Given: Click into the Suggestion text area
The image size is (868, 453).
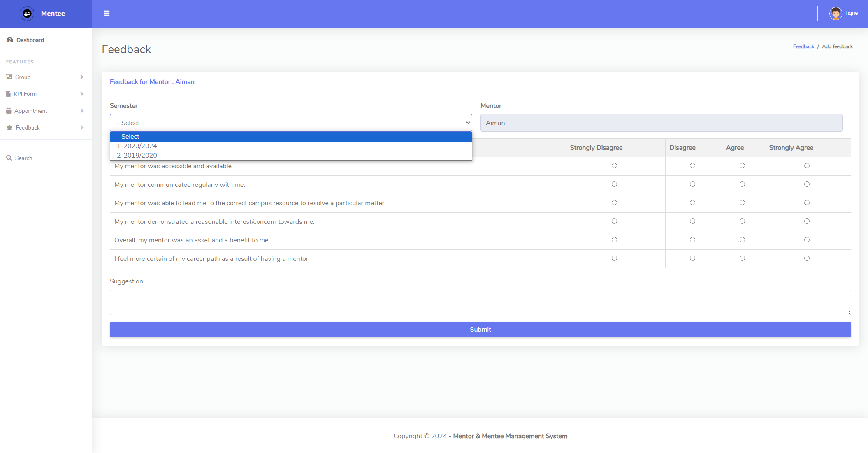Looking at the screenshot, I should pyautogui.click(x=480, y=302).
